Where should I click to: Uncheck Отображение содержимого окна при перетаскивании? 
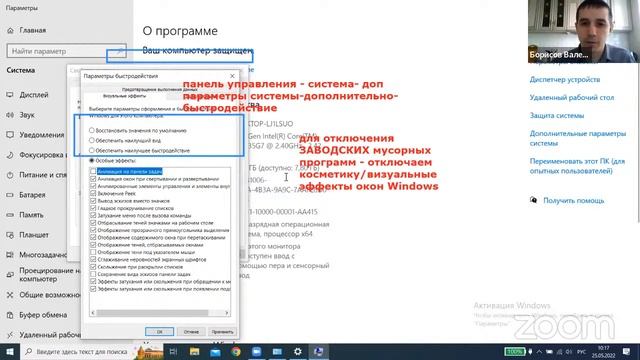coord(93,238)
